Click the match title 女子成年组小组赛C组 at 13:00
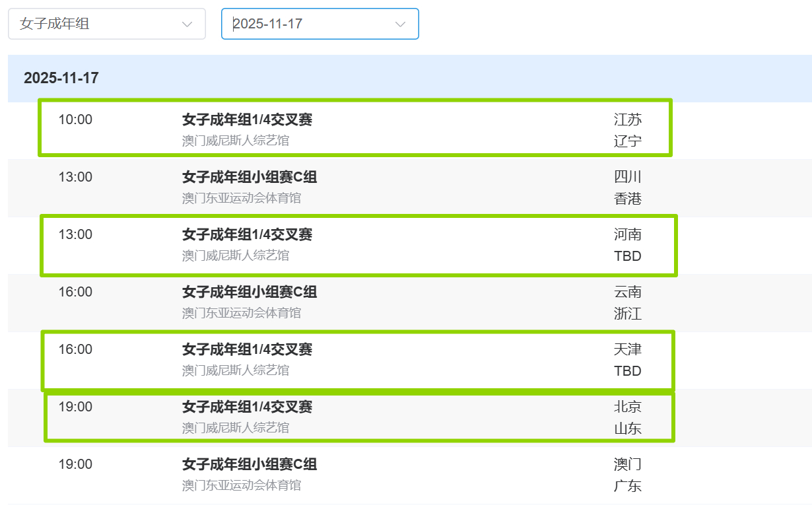 (x=250, y=177)
